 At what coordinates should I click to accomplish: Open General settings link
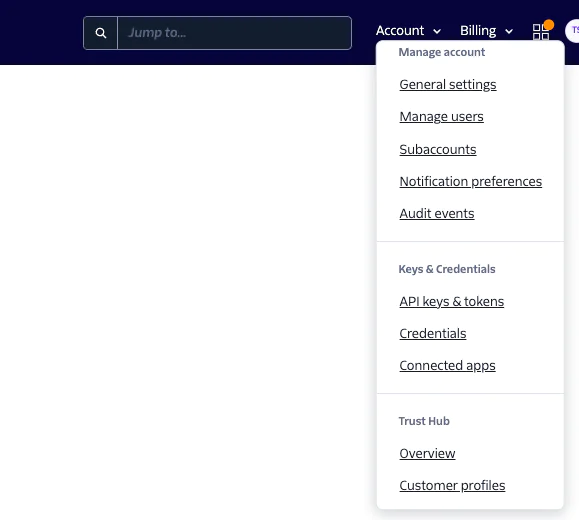coord(448,85)
